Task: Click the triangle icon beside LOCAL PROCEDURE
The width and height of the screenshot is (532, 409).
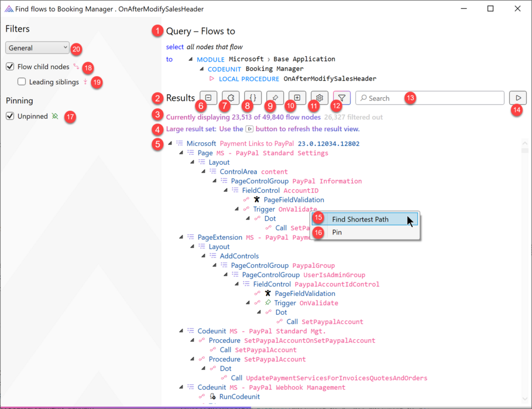Action: (x=212, y=79)
